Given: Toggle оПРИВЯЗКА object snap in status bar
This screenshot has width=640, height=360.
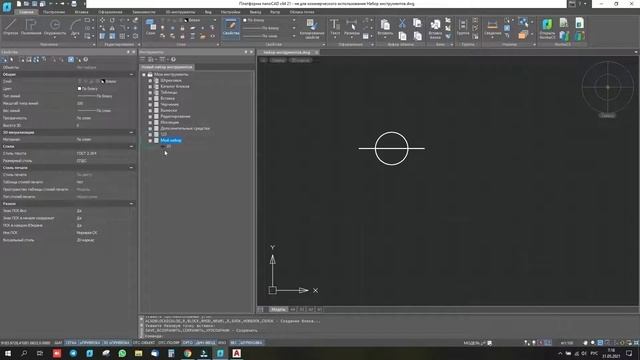Looking at the screenshot, I should 90,343.
